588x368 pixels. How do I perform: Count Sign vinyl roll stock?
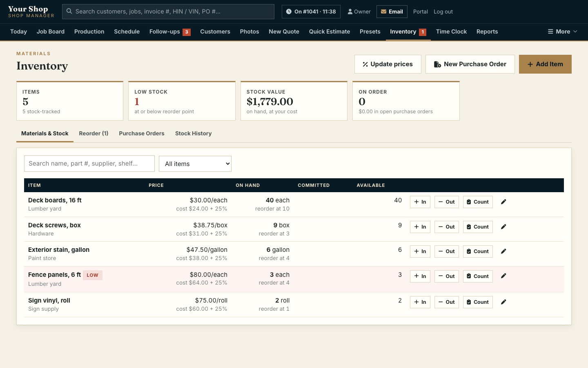(478, 302)
